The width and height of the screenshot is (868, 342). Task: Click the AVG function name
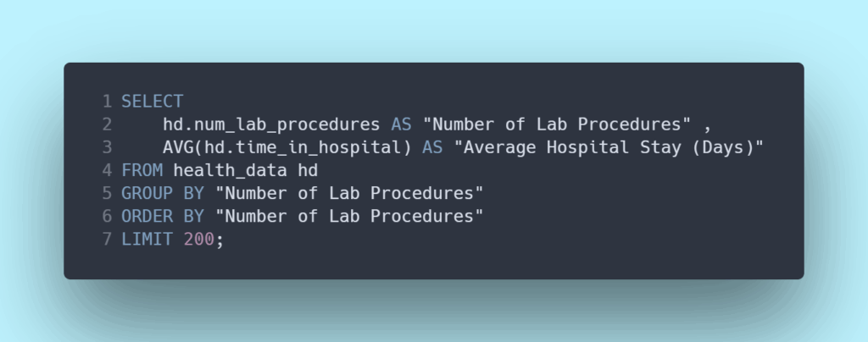[178, 147]
